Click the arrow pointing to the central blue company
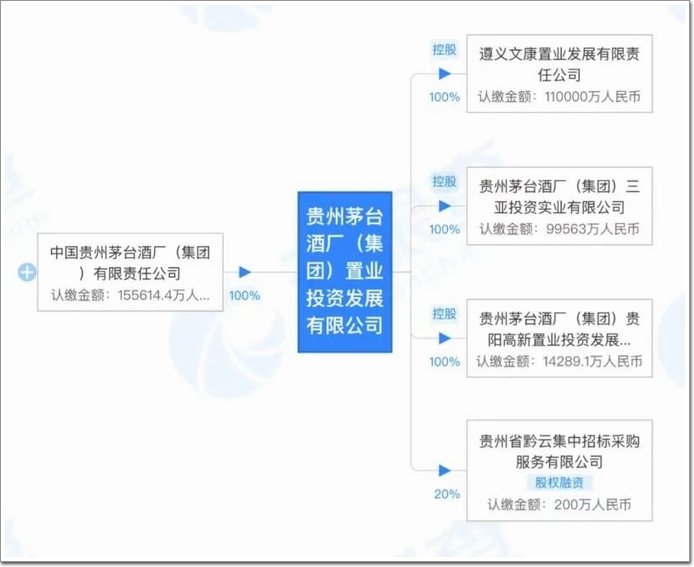This screenshot has width=694, height=567. click(244, 272)
